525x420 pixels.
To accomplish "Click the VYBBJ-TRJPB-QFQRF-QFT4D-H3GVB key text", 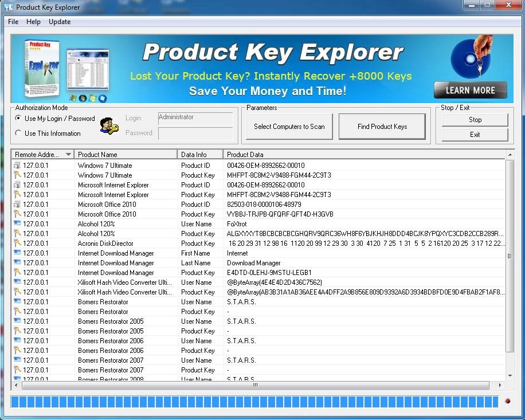I will [280, 214].
